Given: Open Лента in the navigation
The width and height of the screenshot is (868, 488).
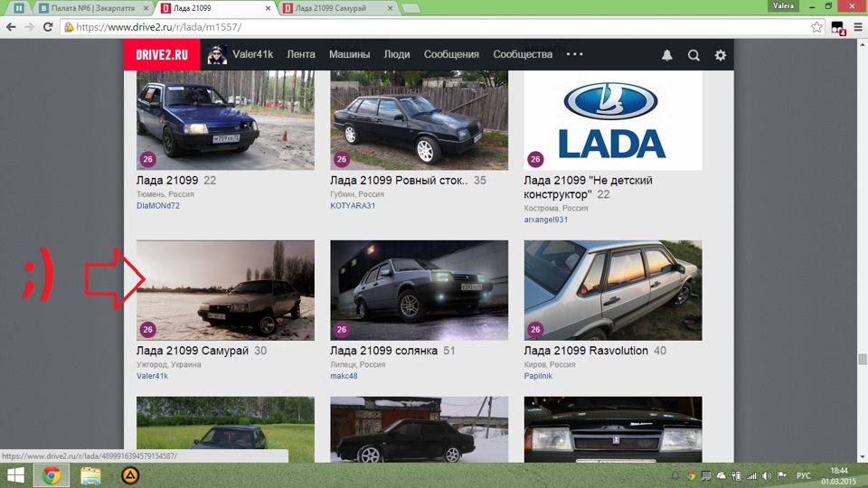Looking at the screenshot, I should point(300,54).
